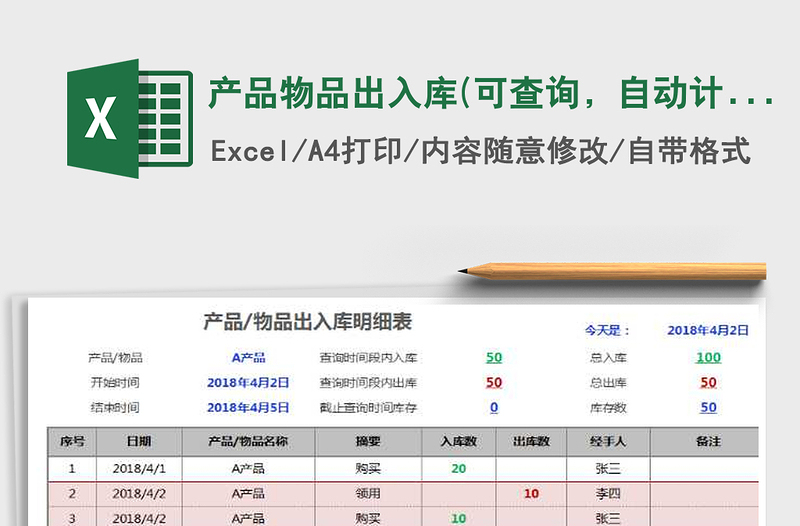This screenshot has height=526, width=800.
Task: Click '购买' summary in row 3
Action: pos(368,518)
